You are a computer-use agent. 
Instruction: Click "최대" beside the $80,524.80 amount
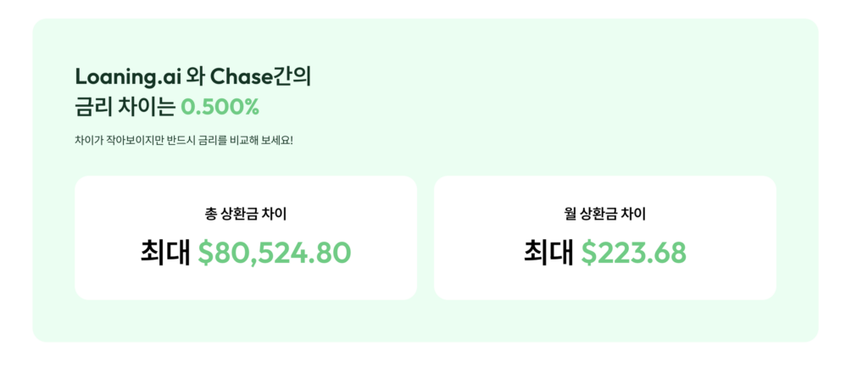pyautogui.click(x=165, y=252)
